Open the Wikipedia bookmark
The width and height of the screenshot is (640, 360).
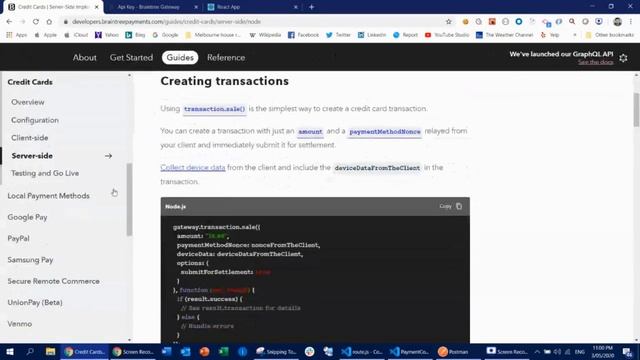265,35
